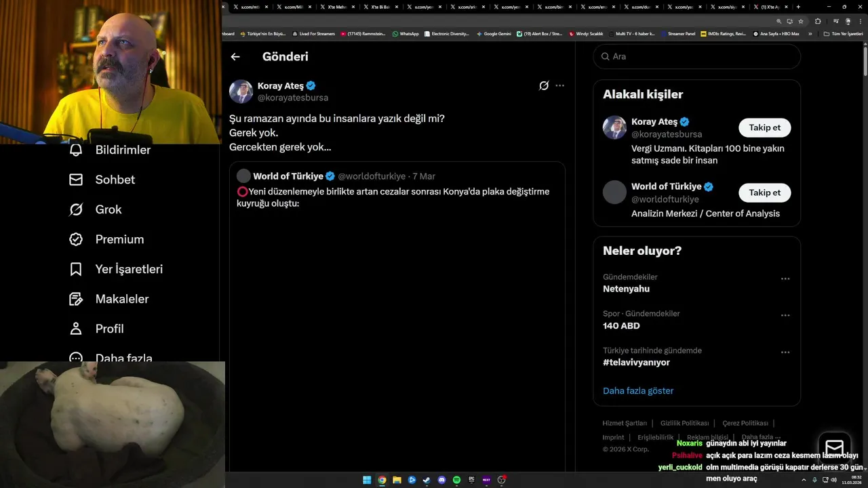This screenshot has width=868, height=488.
Task: Click the Premium checkmark badge icon
Action: [x=76, y=239]
